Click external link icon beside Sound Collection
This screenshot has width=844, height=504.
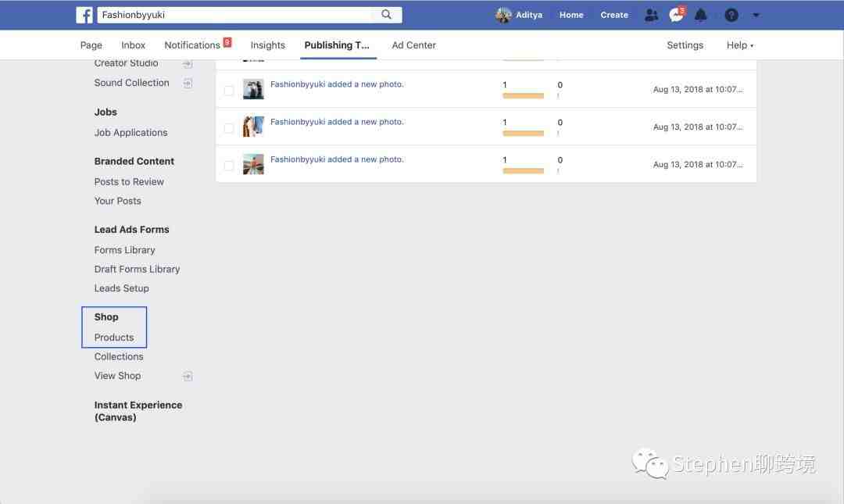188,83
